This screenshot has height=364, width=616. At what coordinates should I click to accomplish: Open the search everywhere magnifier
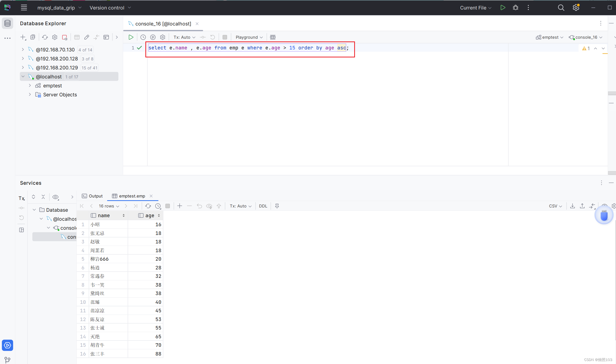561,8
